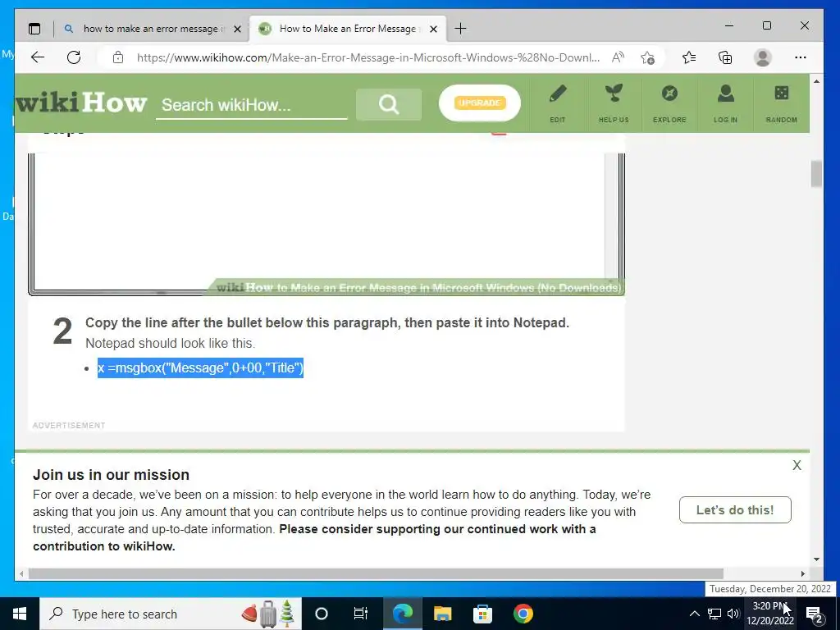Open the Favorites list icon

(x=689, y=57)
